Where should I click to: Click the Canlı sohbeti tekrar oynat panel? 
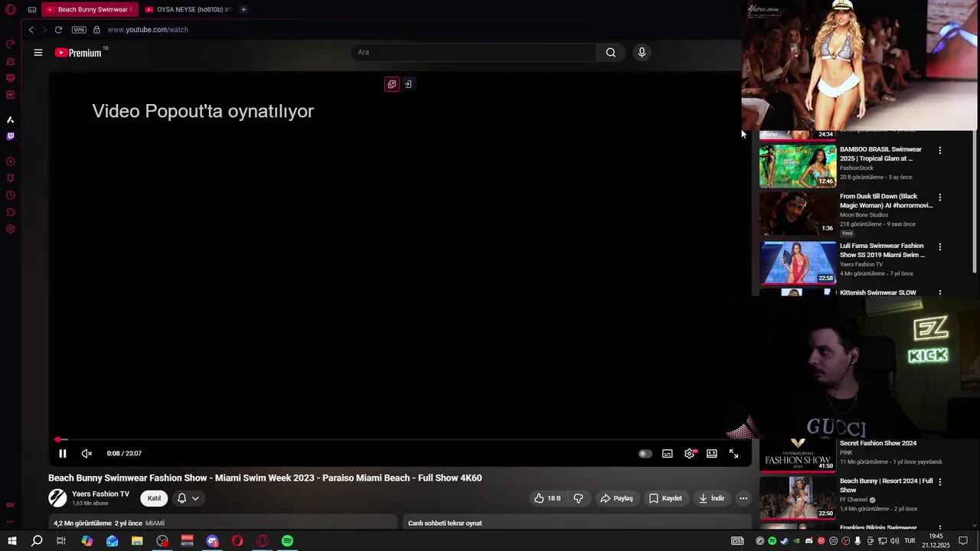pyautogui.click(x=577, y=522)
